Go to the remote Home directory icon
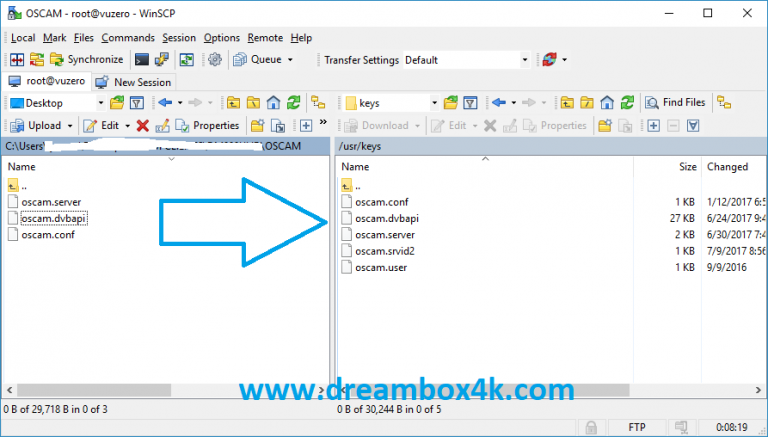 click(x=607, y=103)
